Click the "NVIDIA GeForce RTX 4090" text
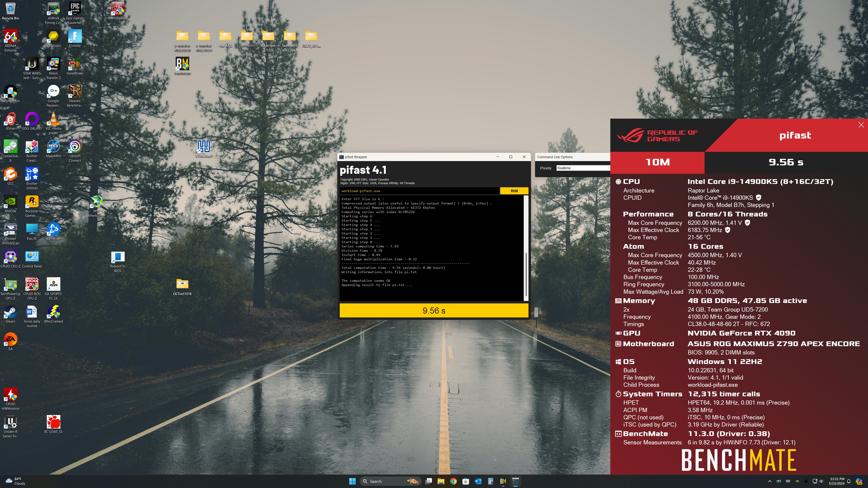 tap(741, 333)
